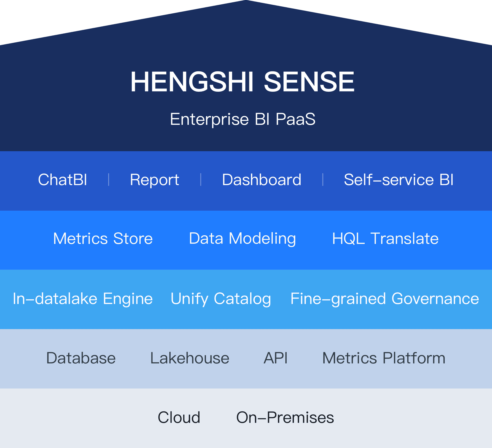Viewport: 492px width, 448px height.
Task: Click the Unify Catalog label
Action: 221,299
